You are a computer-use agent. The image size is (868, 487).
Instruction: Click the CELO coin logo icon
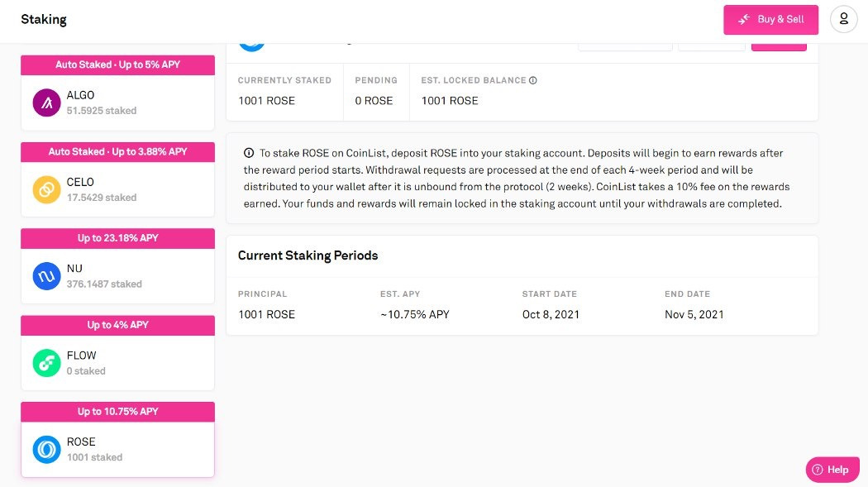pos(46,189)
